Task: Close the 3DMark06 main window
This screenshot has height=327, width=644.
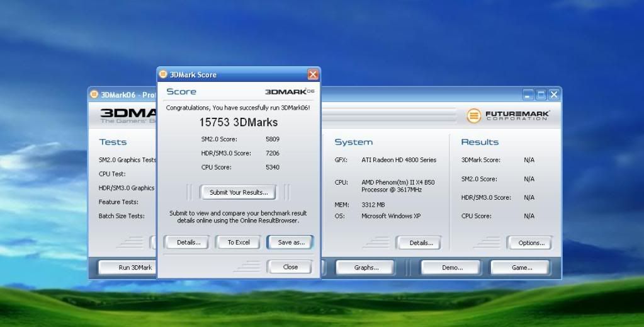Action: point(553,95)
